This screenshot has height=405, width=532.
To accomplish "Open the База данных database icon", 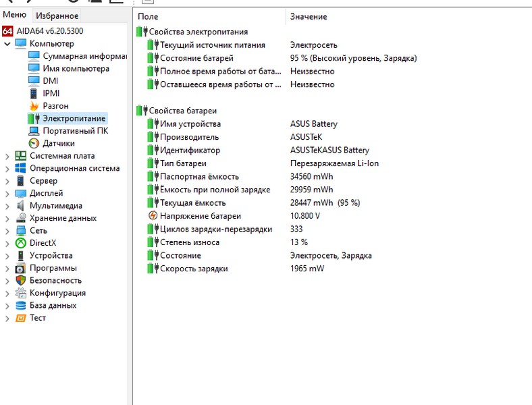I will point(20,305).
